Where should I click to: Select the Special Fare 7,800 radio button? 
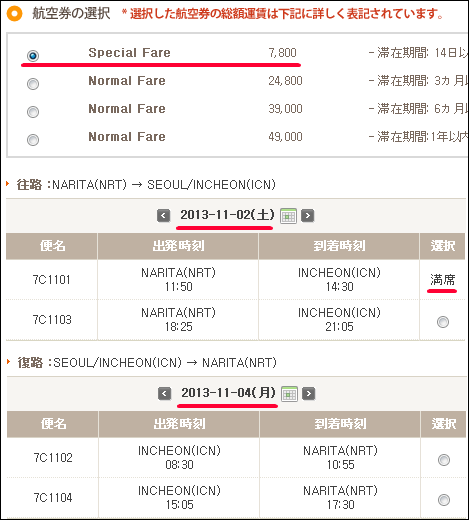tap(33, 55)
